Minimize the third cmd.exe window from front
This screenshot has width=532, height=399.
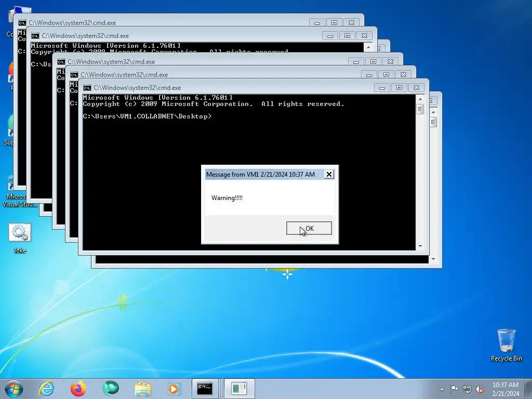356,62
